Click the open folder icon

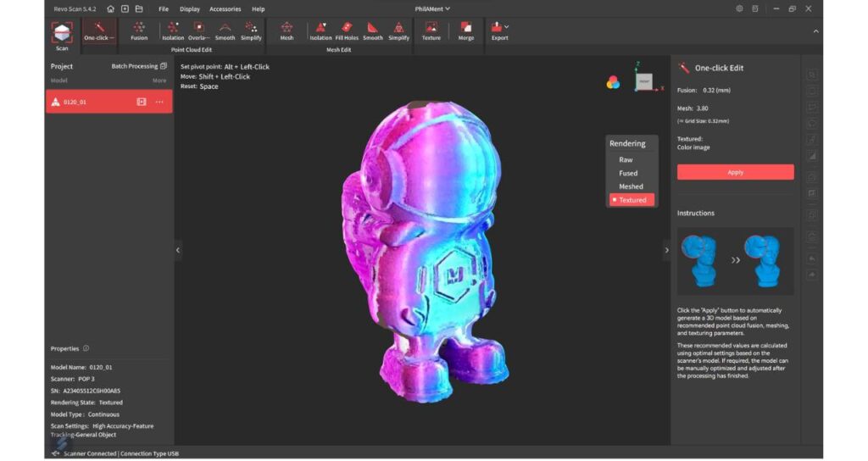[x=139, y=8]
